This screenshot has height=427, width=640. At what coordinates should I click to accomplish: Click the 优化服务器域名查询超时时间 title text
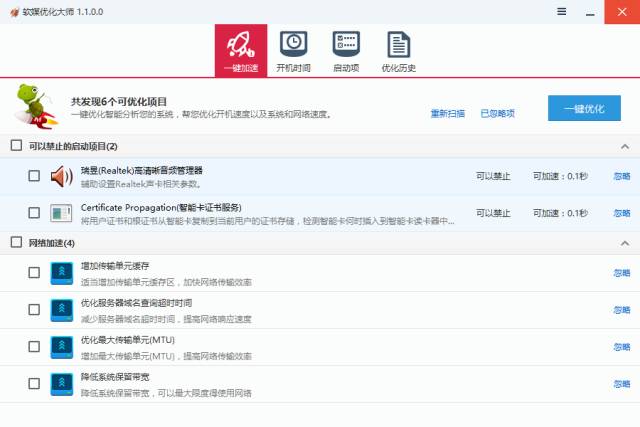pos(136,303)
